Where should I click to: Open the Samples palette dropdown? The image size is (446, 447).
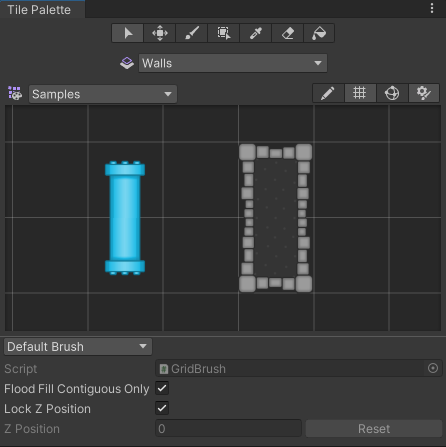tap(103, 94)
